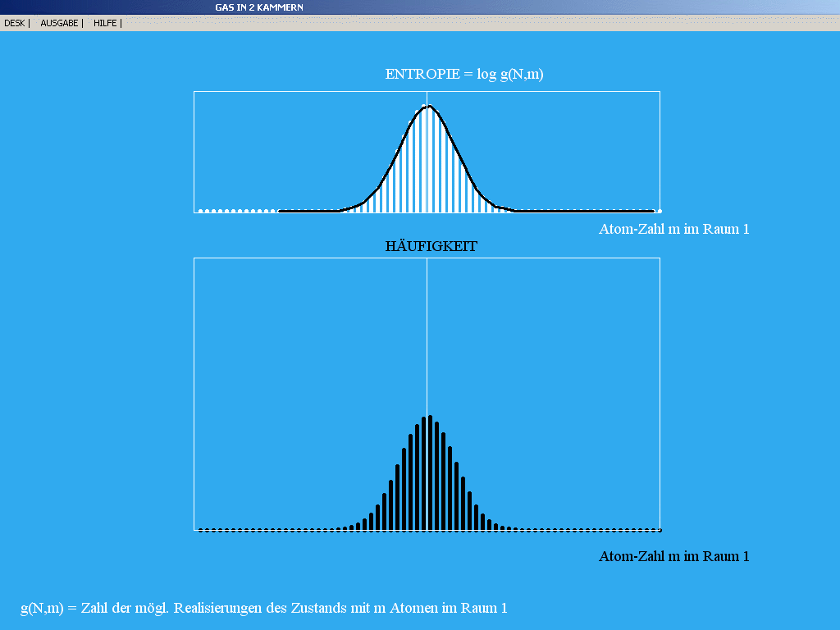The image size is (840, 630).
Task: Click the g(N,m) definition text at bottom
Action: click(264, 608)
